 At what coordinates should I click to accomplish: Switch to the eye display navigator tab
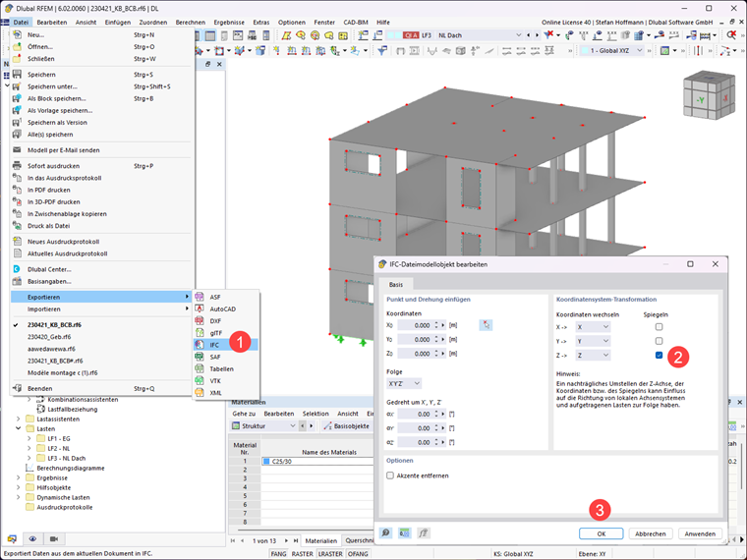(x=32, y=538)
